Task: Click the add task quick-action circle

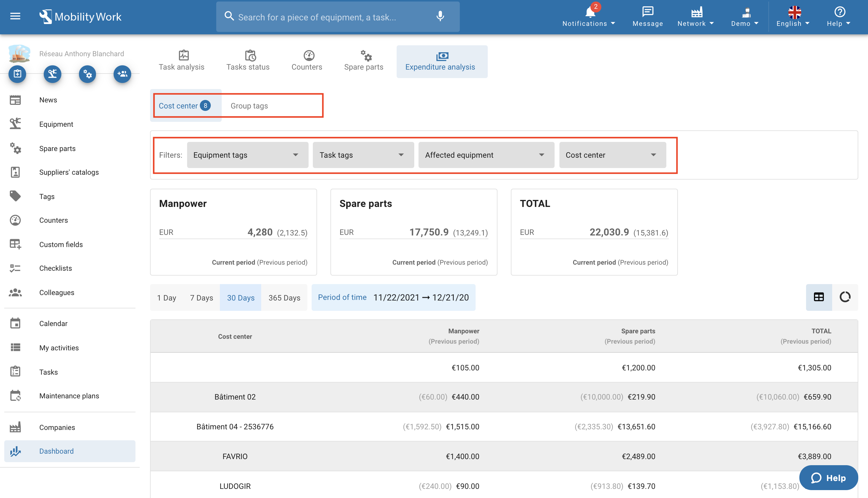Action: 17,74
